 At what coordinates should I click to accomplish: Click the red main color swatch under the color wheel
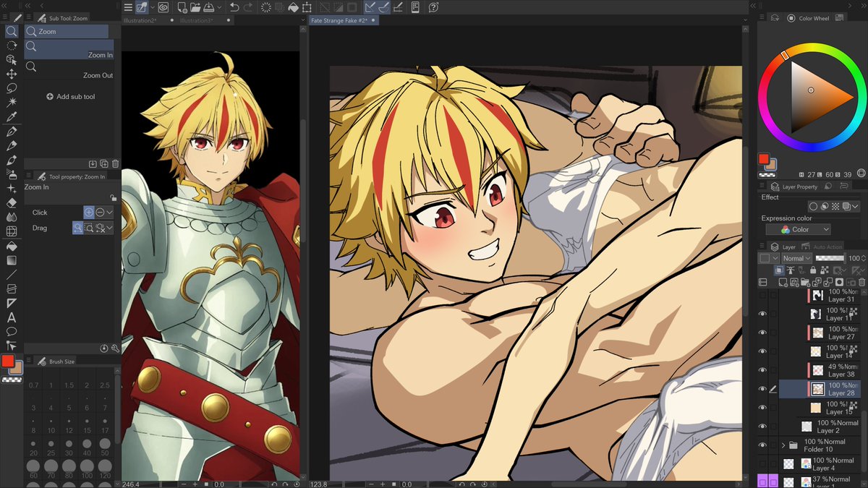click(763, 159)
